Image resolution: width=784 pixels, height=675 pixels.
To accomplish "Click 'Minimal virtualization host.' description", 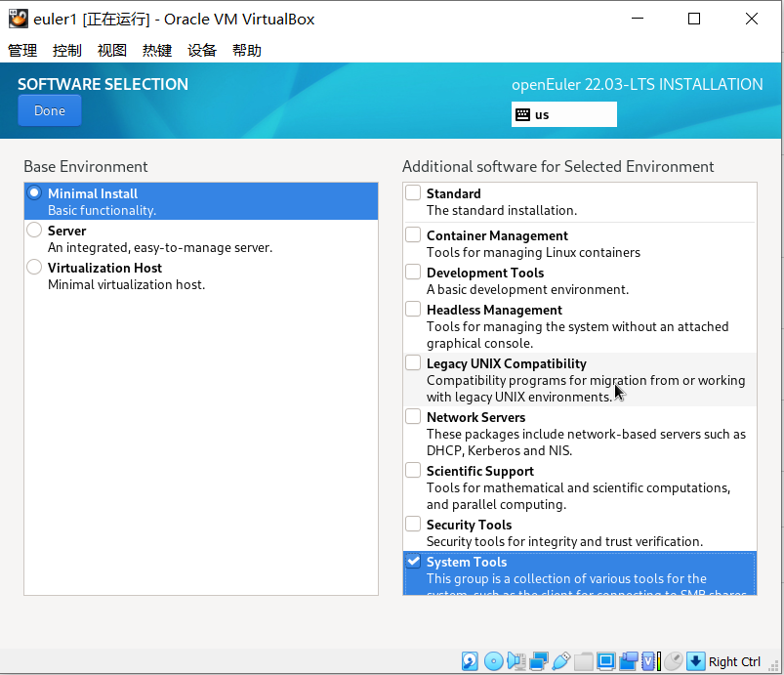I will 127,284.
